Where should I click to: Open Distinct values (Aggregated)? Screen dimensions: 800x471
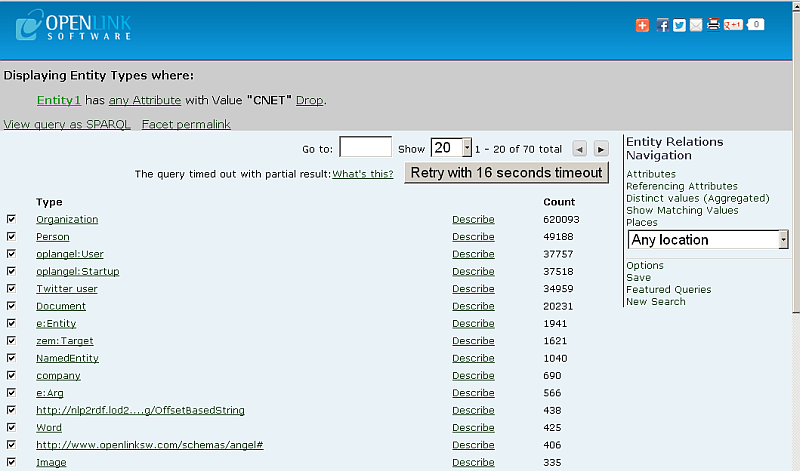pyautogui.click(x=697, y=199)
